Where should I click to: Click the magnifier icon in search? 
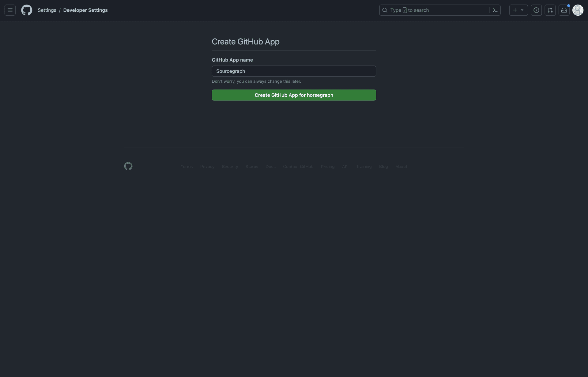click(385, 10)
